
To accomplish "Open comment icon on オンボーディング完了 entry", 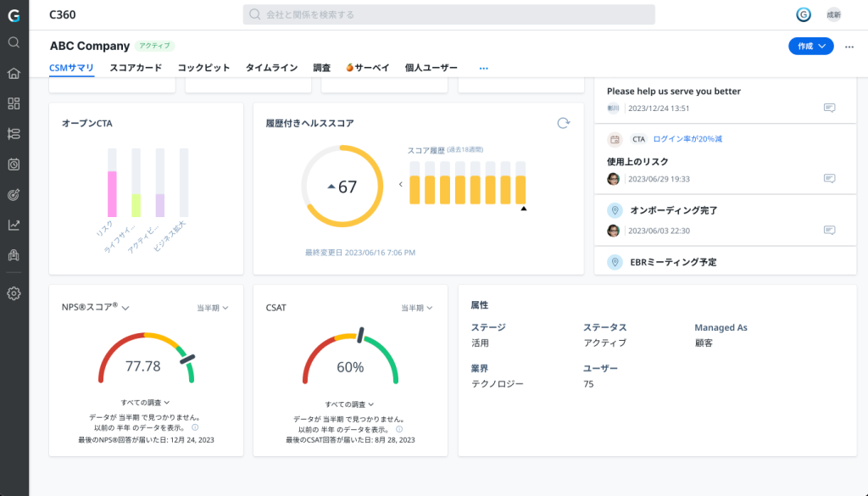I will tap(829, 231).
